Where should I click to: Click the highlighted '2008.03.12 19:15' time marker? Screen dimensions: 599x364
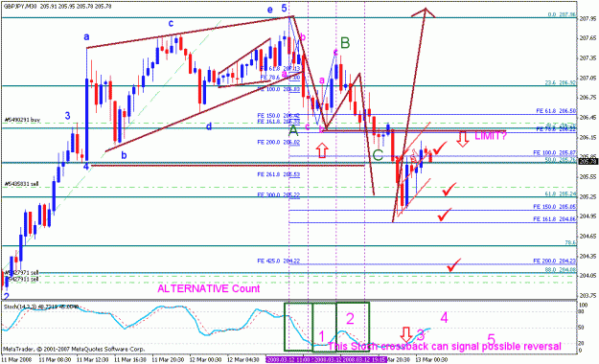coord(365,360)
